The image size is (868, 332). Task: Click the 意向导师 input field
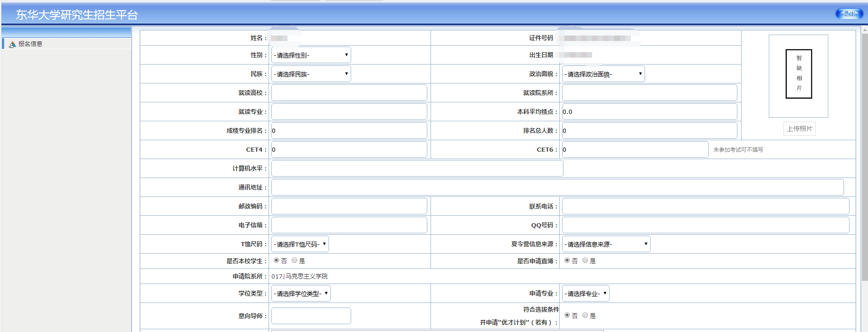click(x=311, y=316)
